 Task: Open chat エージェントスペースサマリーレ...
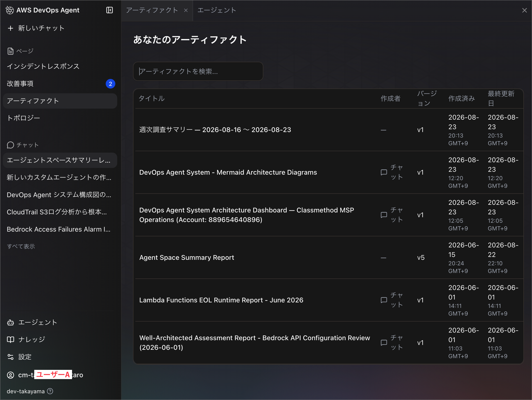pos(60,161)
